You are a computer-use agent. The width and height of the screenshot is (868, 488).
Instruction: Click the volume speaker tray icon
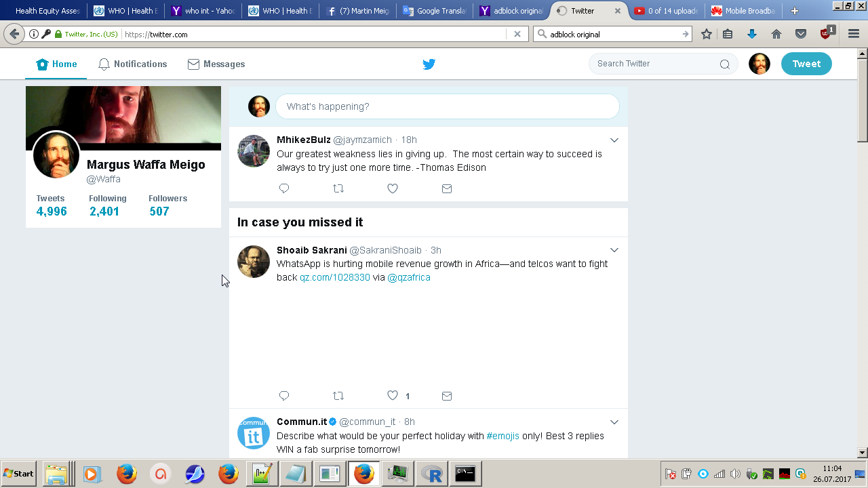(x=735, y=474)
